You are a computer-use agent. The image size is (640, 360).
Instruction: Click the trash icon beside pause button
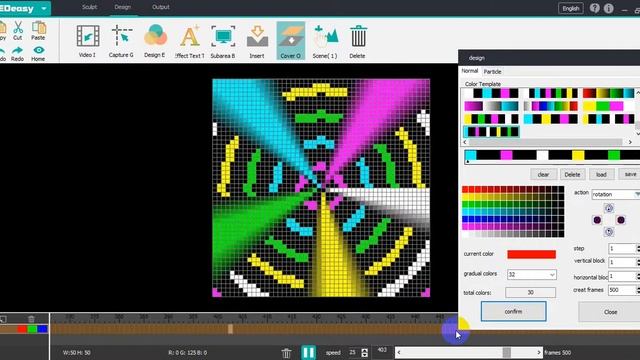[287, 353]
